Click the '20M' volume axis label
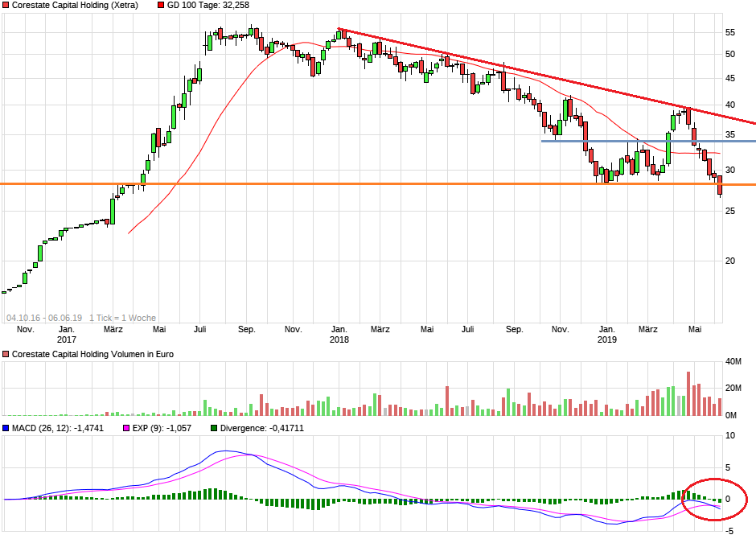Screen dimensions: 756x539 click(x=733, y=389)
